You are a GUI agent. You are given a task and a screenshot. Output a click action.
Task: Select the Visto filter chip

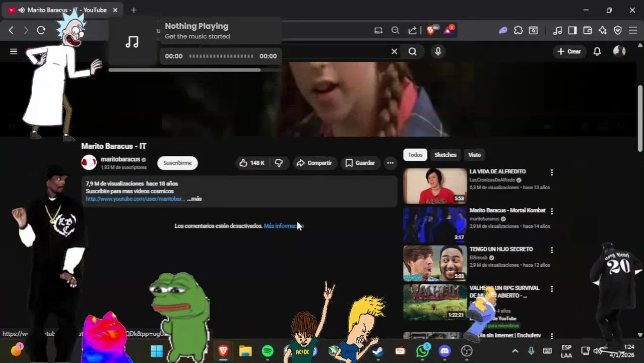474,155
